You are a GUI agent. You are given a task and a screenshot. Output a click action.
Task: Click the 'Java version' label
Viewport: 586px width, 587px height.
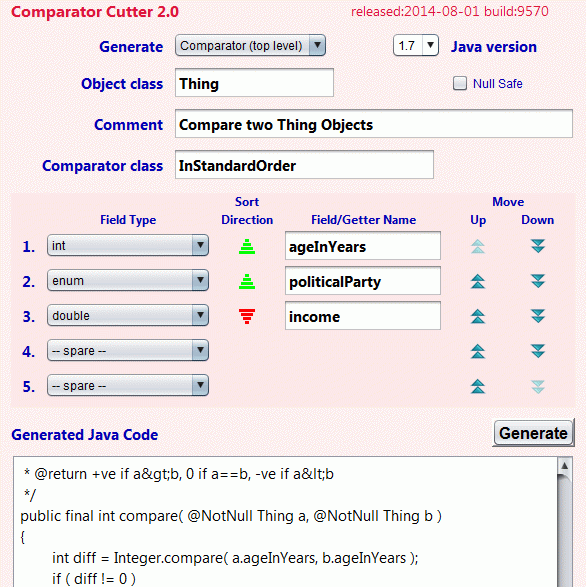coord(494,47)
